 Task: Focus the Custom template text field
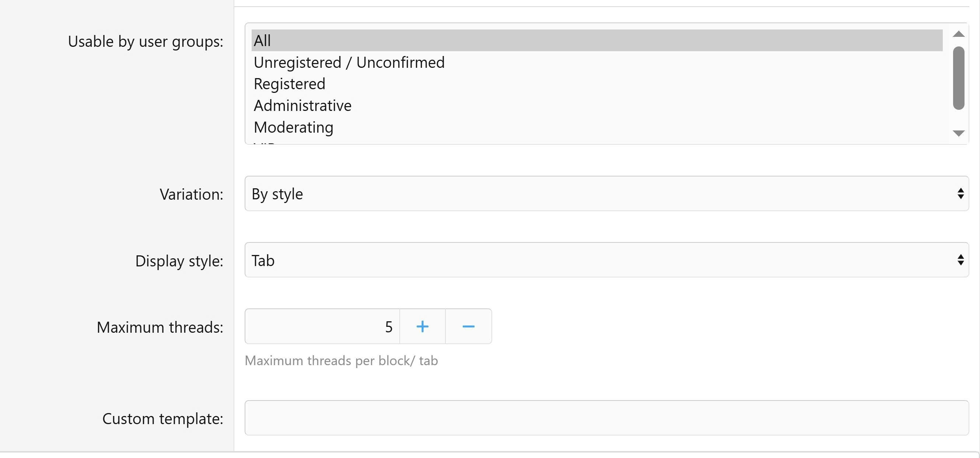tap(606, 418)
